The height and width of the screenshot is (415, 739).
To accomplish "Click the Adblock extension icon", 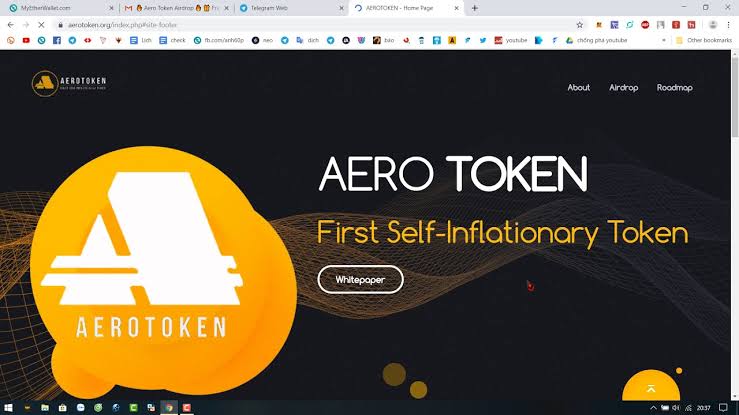I will (645, 25).
